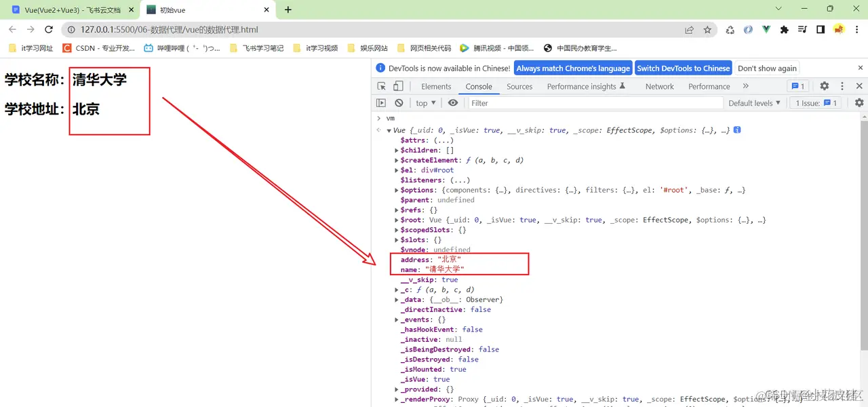
Task: Open the Performance tab
Action: tap(709, 86)
